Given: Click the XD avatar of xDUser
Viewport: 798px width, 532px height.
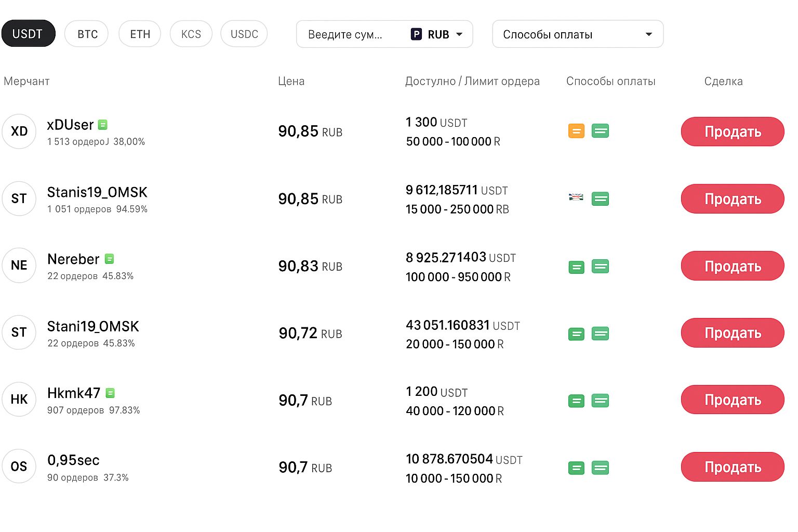Looking at the screenshot, I should tap(19, 131).
